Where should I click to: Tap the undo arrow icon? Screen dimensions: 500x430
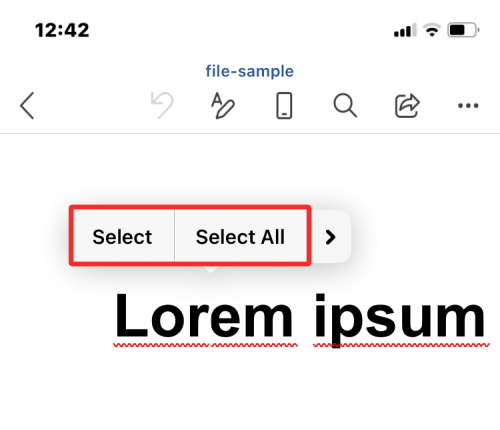click(162, 105)
